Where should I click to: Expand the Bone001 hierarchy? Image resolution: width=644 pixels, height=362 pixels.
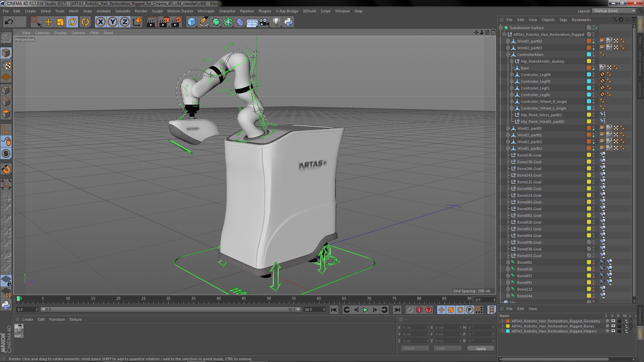click(x=508, y=262)
